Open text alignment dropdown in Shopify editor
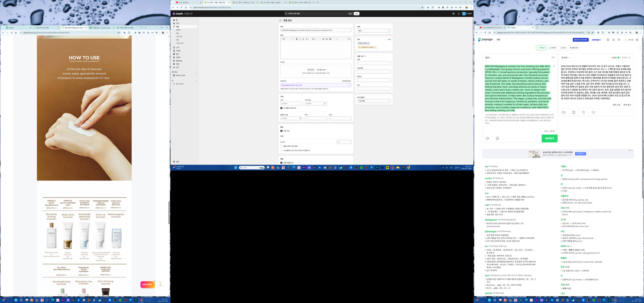 [314, 39]
